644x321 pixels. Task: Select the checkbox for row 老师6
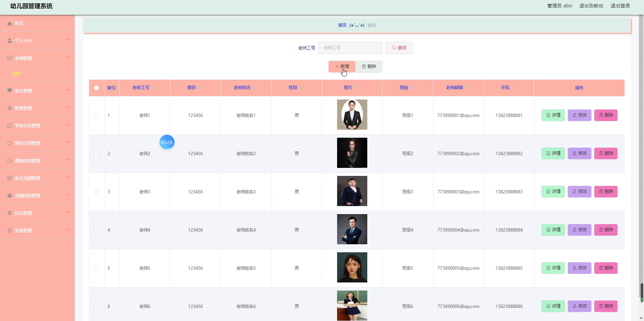[96, 306]
